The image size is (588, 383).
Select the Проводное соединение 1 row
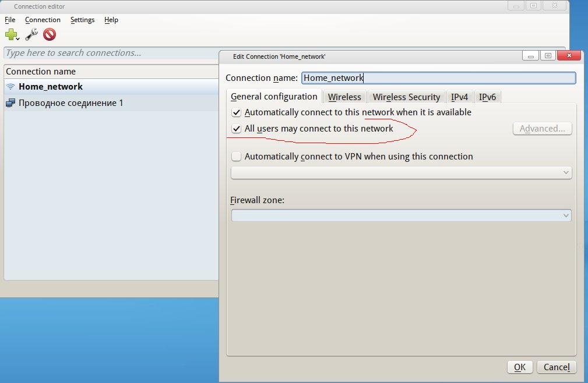(111, 103)
